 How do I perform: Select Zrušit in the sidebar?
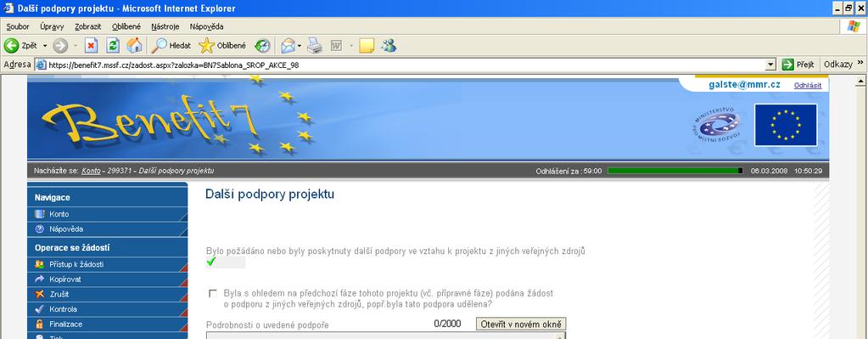[x=108, y=294]
